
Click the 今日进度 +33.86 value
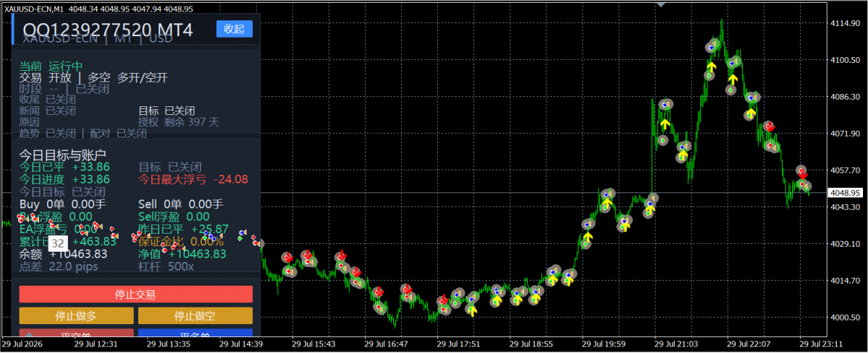pos(64,179)
